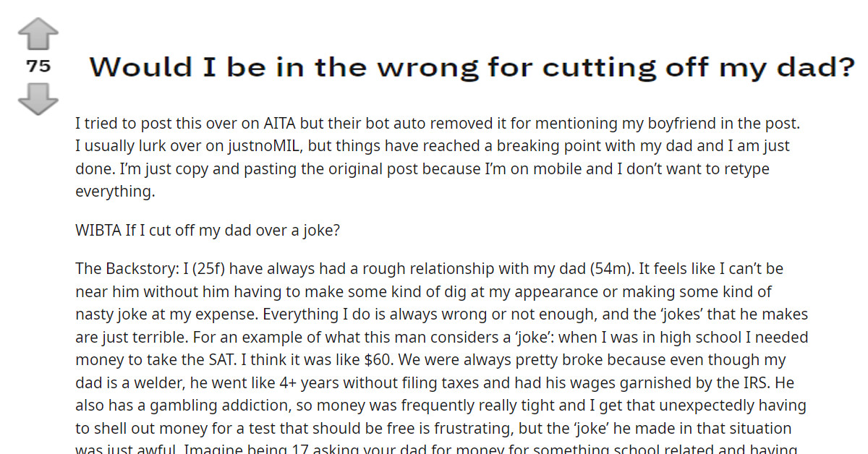Select the vote score showing 75
Image resolution: width=868 pixels, height=454 pixels.
click(x=38, y=65)
